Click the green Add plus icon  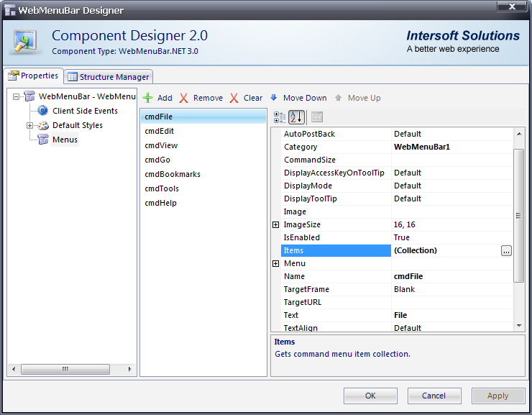[148, 98]
